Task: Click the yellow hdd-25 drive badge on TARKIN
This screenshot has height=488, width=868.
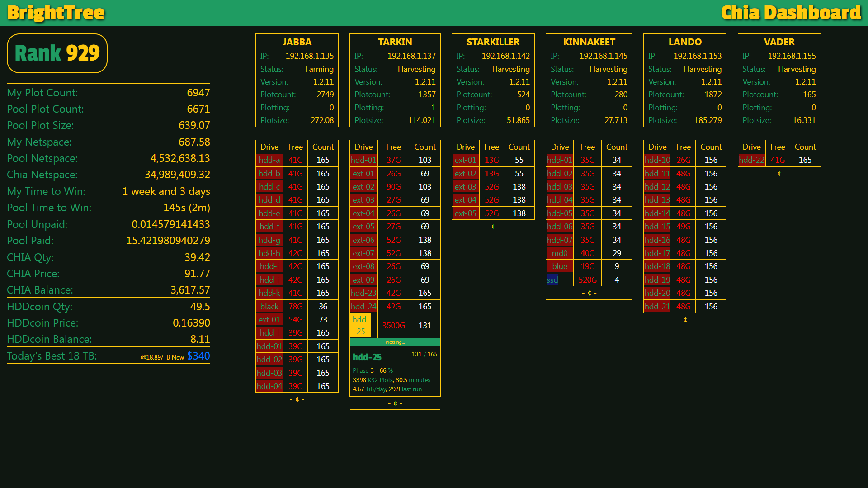Action: coord(360,325)
